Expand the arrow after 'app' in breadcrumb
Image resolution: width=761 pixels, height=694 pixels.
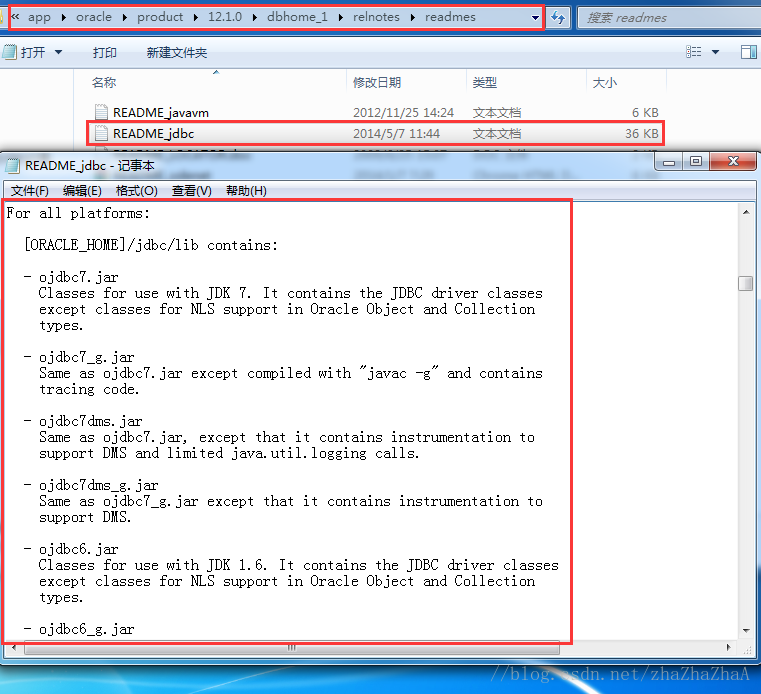coord(64,17)
